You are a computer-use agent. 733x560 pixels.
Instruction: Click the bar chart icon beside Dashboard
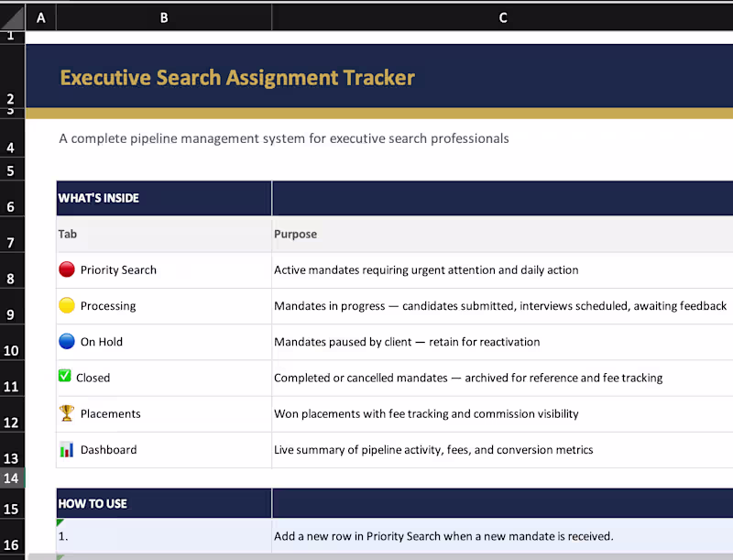65,449
